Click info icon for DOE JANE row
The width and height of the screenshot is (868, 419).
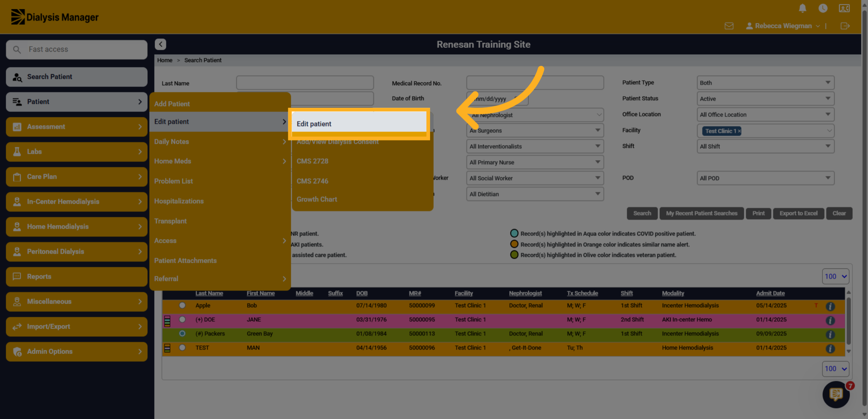tap(830, 320)
